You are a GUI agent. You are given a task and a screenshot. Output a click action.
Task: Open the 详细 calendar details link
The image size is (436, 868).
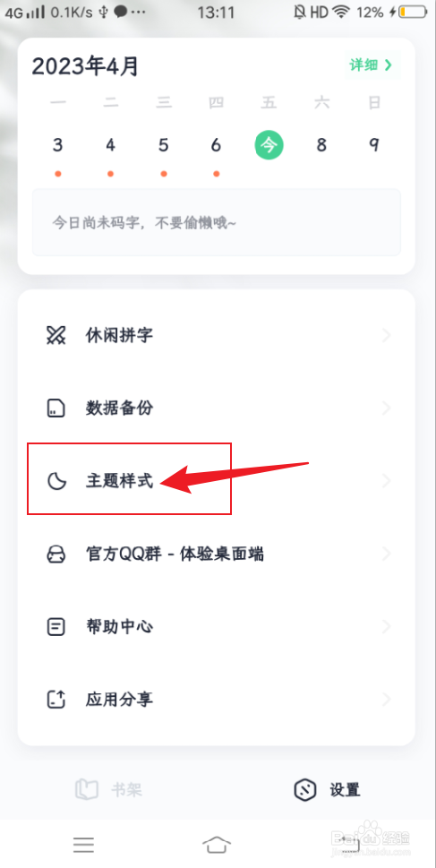coord(372,64)
